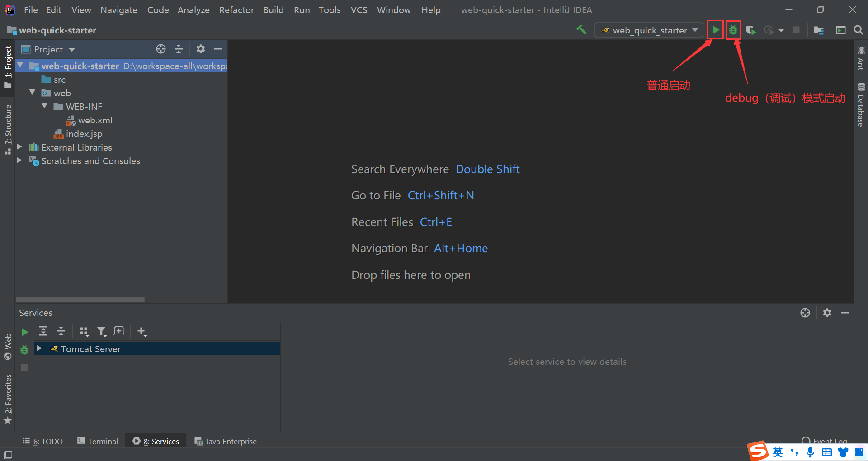This screenshot has height=461, width=868.
Task: Start debug mode with the bug icon
Action: (x=733, y=30)
